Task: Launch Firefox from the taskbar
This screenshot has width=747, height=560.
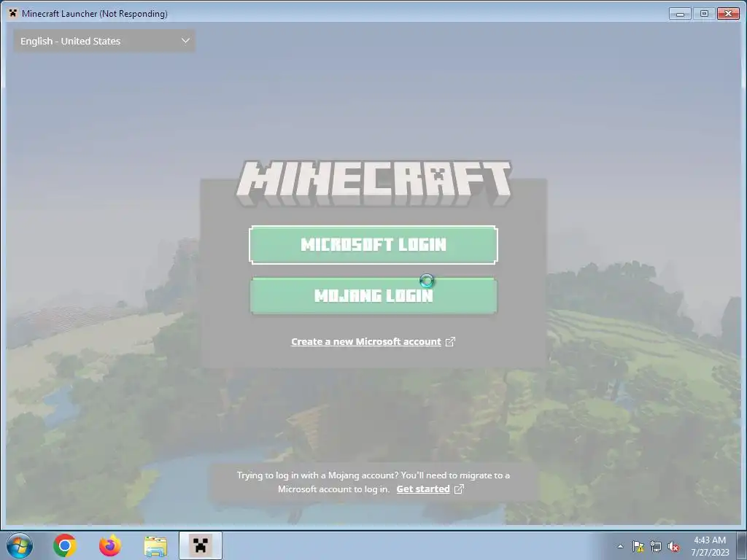Action: 109,545
